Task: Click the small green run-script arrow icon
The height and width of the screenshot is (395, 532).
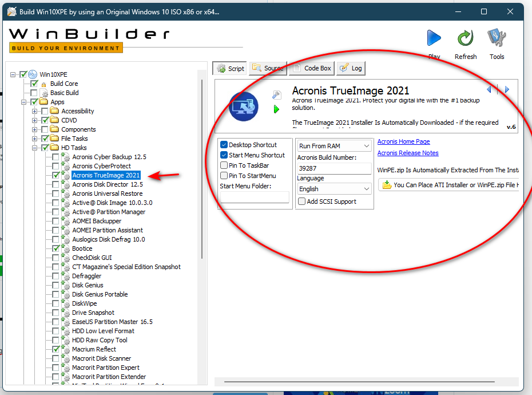Action: (x=276, y=109)
